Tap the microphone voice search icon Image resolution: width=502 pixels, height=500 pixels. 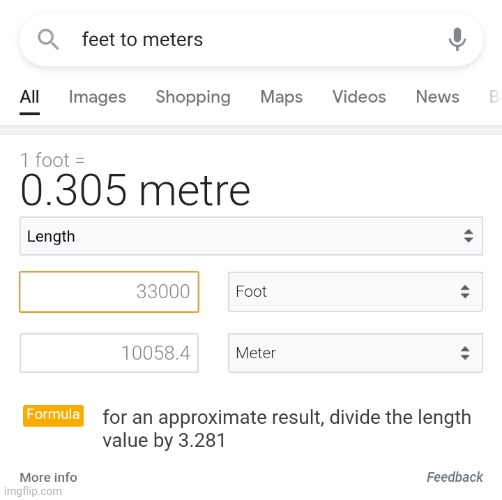coord(457,39)
